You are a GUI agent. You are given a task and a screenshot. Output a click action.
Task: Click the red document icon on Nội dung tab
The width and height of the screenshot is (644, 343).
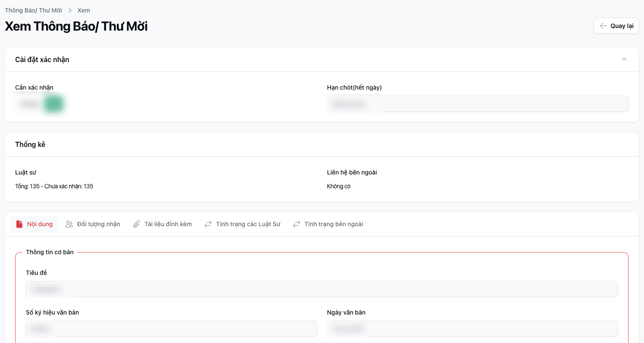pyautogui.click(x=19, y=224)
